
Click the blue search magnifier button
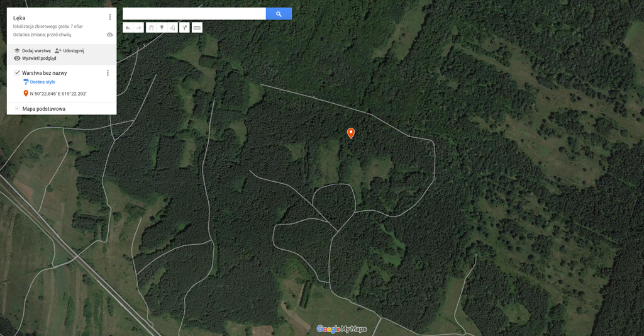279,14
